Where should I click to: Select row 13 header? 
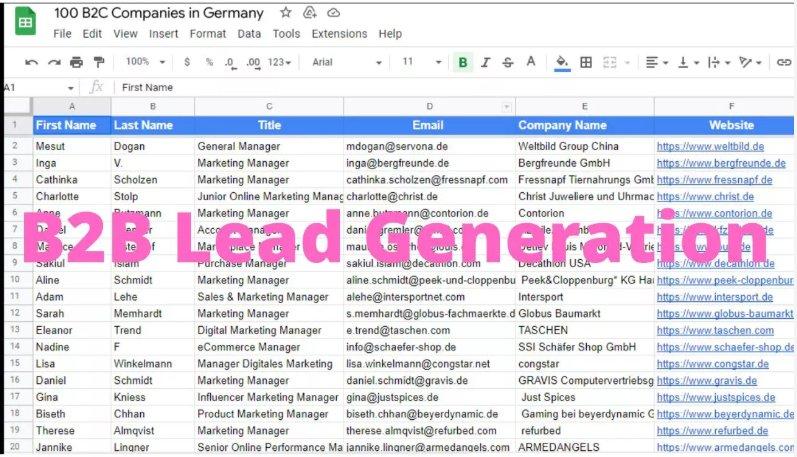click(15, 330)
